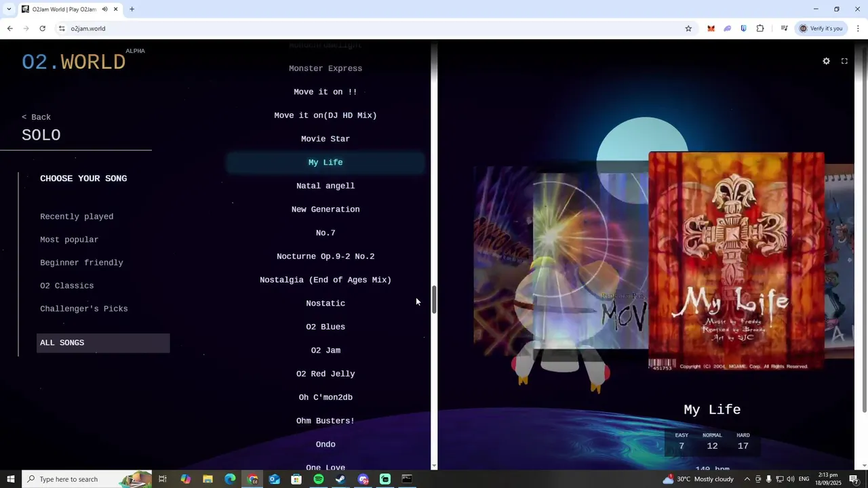
Task: Open the MetaMask fox extension
Action: pos(711,28)
